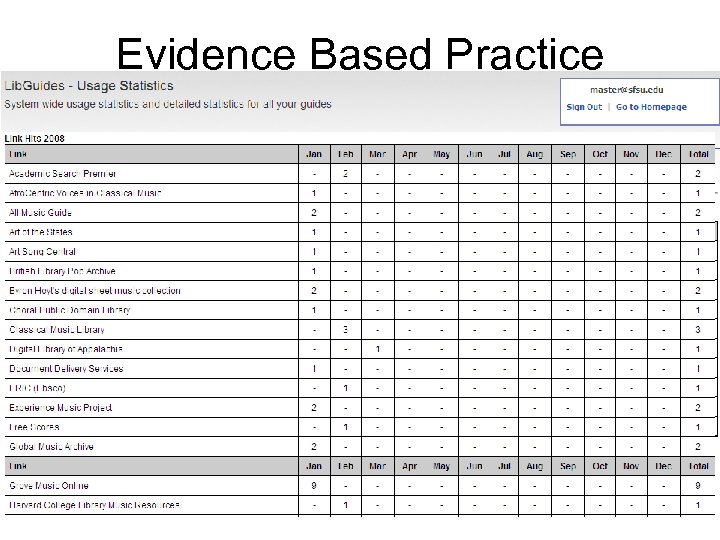
Task: Click the Feb value 3 for Classical Music Library
Action: pyautogui.click(x=345, y=330)
